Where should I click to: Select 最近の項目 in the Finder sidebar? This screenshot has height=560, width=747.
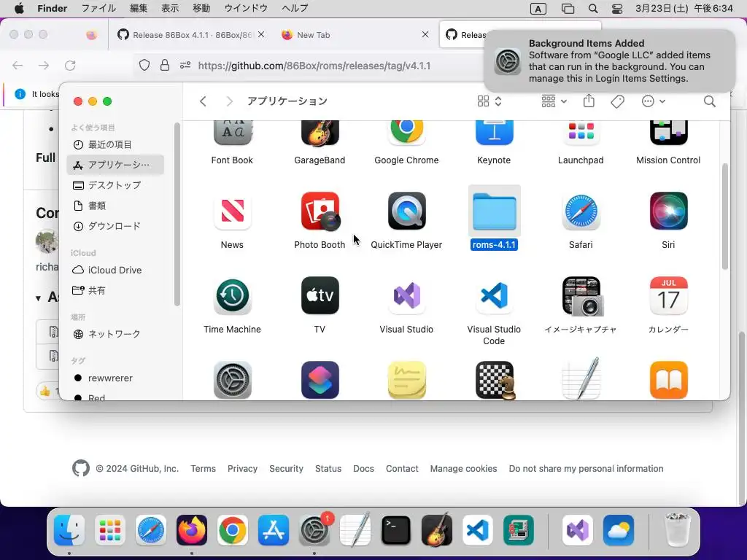tap(116, 144)
